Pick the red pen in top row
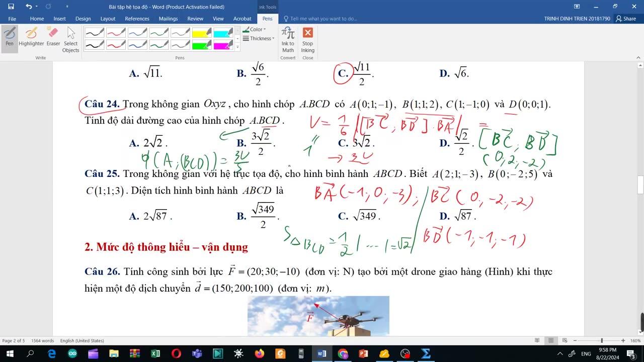644x362 pixels. tap(116, 33)
